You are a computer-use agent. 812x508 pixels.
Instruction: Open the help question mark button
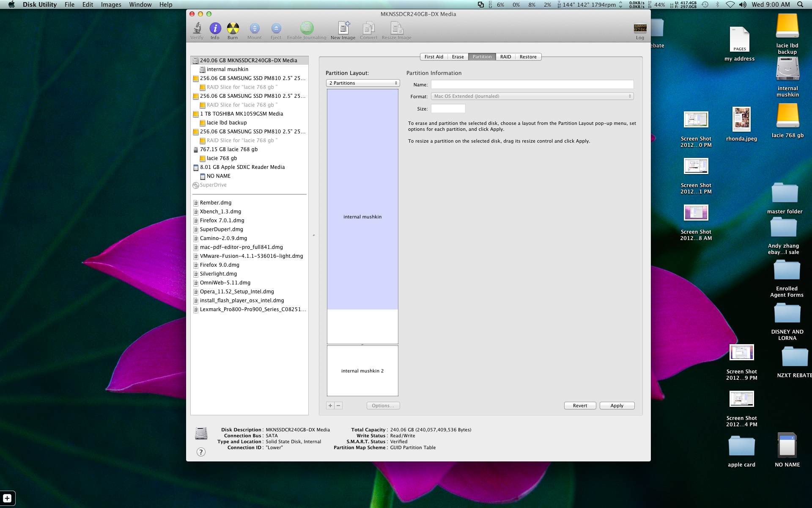coord(201,452)
